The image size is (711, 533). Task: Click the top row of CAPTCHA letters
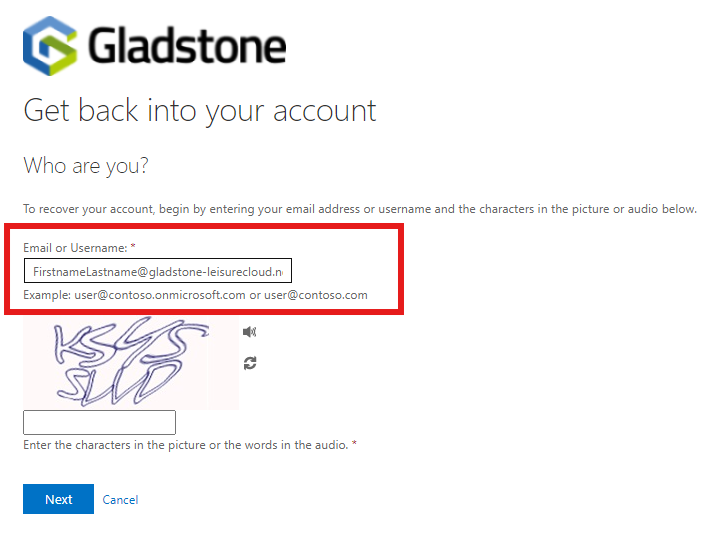pyautogui.click(x=131, y=341)
